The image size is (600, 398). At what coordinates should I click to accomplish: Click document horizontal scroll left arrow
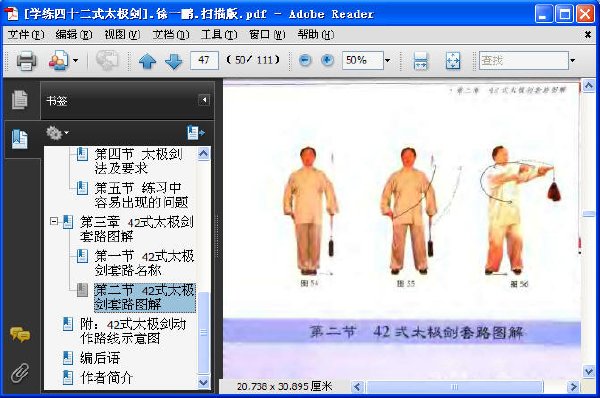point(357,387)
